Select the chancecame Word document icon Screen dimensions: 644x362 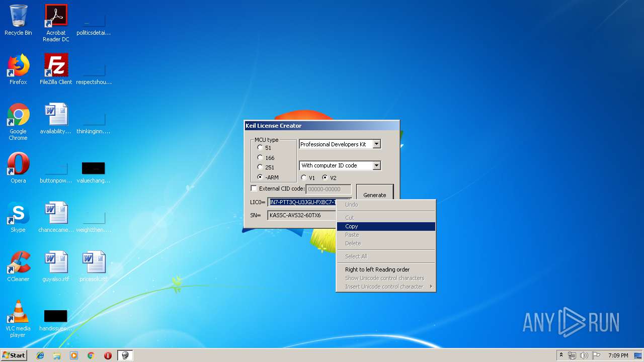tap(56, 217)
